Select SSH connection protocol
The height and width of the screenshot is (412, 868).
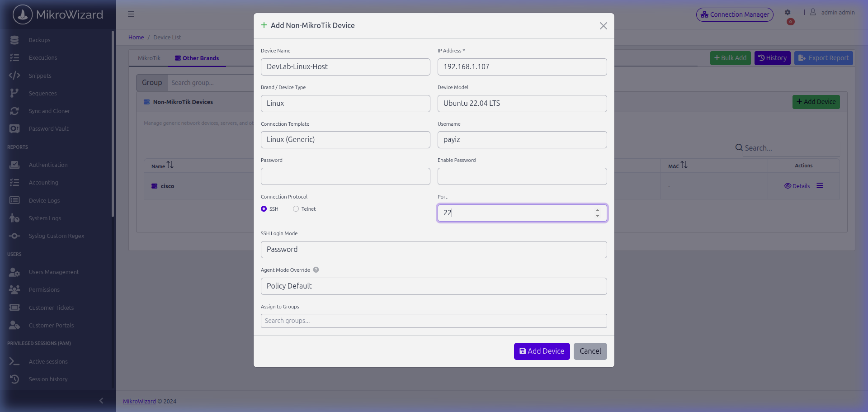pyautogui.click(x=264, y=209)
